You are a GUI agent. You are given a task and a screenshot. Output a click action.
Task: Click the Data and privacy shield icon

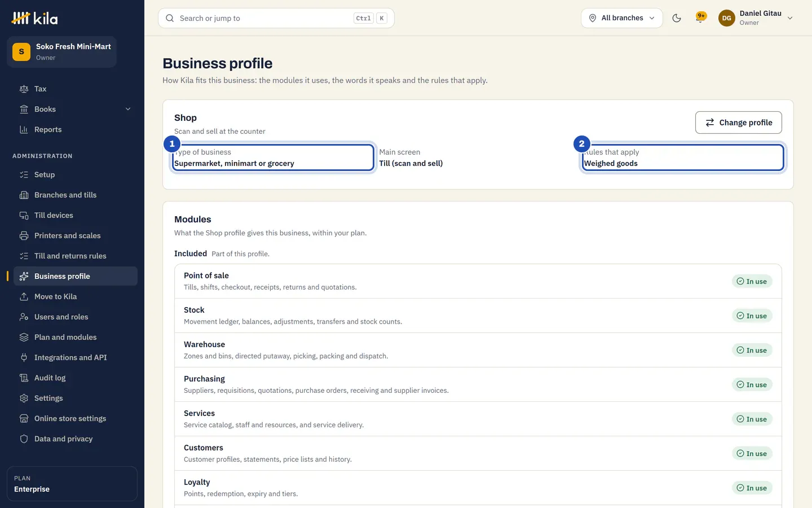click(x=24, y=439)
